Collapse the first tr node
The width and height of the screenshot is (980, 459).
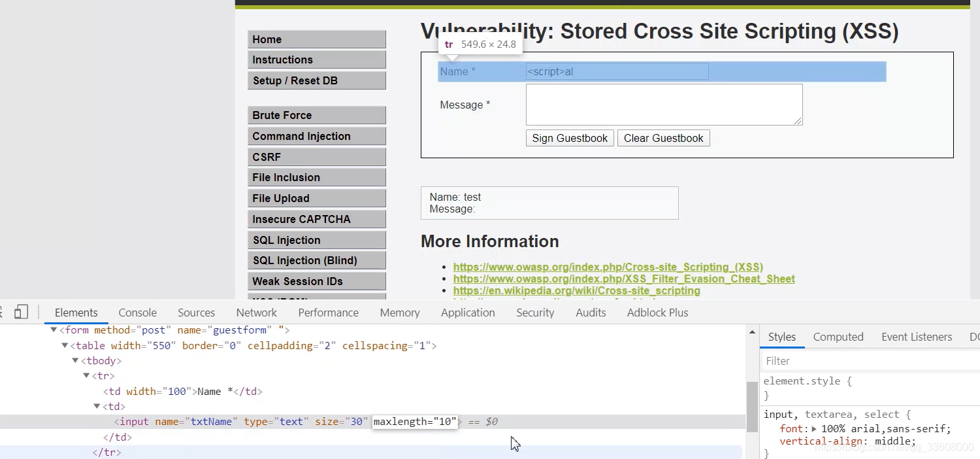[86, 376]
